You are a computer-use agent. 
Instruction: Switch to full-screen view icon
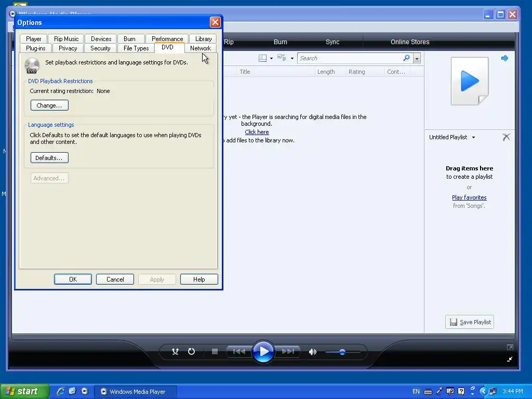(510, 347)
